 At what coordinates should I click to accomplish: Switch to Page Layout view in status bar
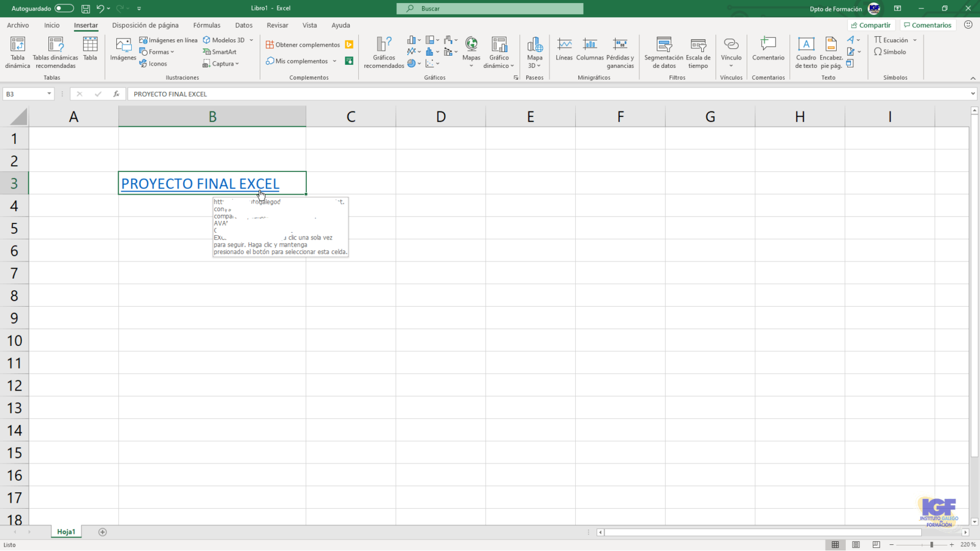856,544
